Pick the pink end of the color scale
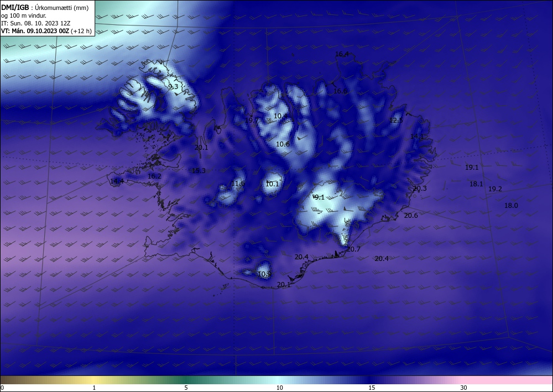This screenshot has width=553, height=392. [x=508, y=380]
